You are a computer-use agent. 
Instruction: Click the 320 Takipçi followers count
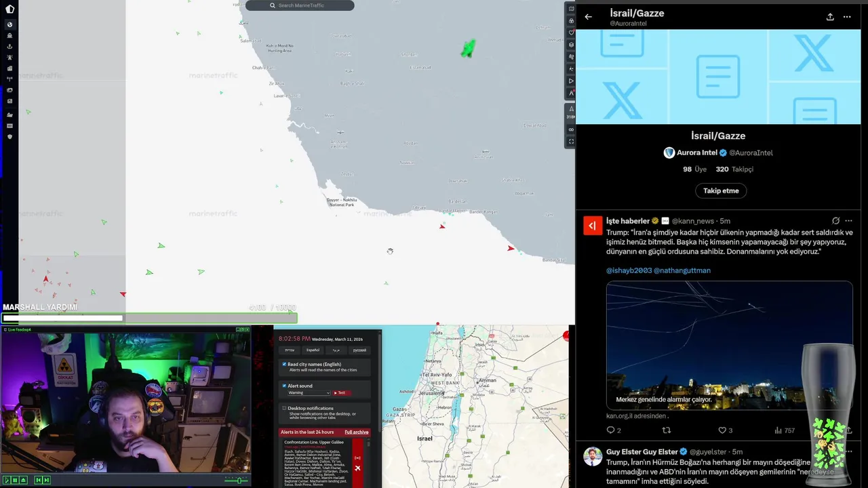734,169
